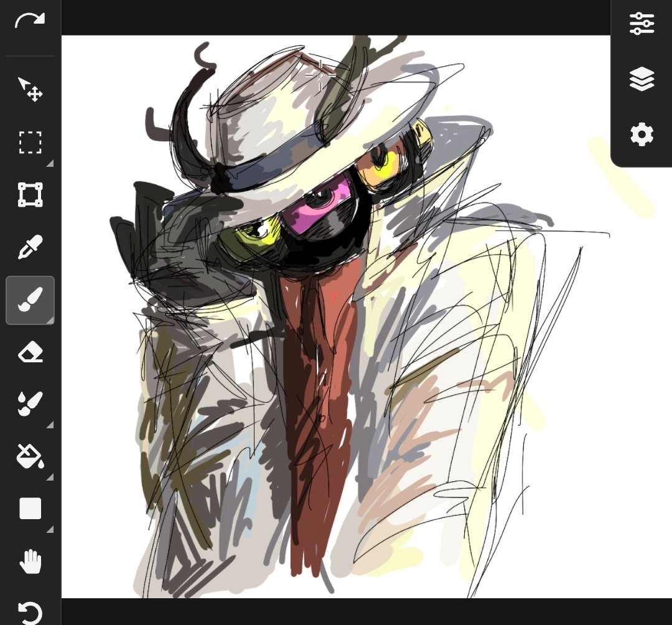Expand the Brush tool options triangle
Image resolution: width=672 pixels, height=625 pixels.
click(x=50, y=320)
